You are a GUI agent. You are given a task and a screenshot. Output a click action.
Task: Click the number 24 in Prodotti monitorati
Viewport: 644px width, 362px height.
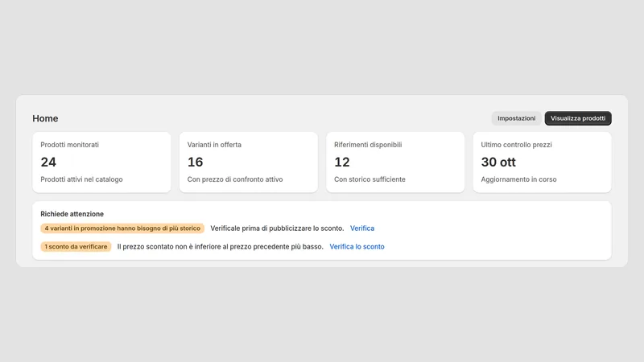point(48,162)
